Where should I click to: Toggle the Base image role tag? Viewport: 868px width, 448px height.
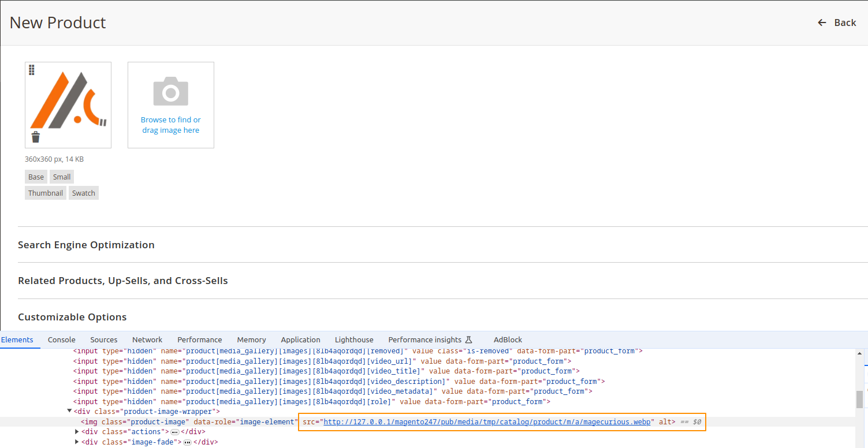click(36, 177)
